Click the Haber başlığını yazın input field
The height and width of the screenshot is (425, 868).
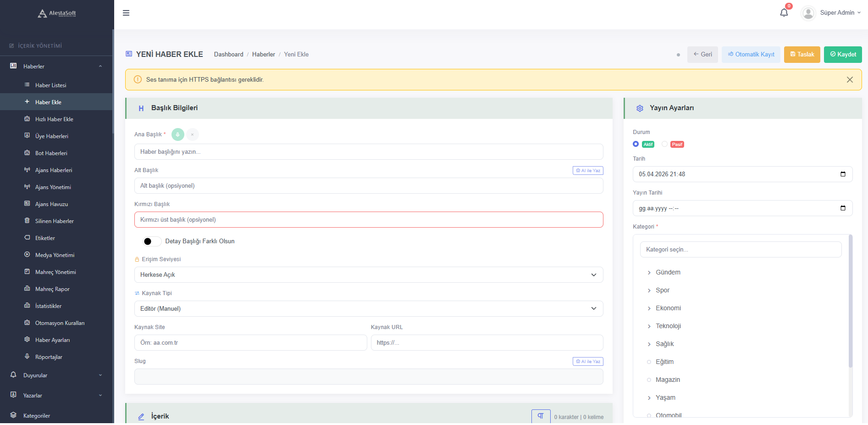point(368,152)
